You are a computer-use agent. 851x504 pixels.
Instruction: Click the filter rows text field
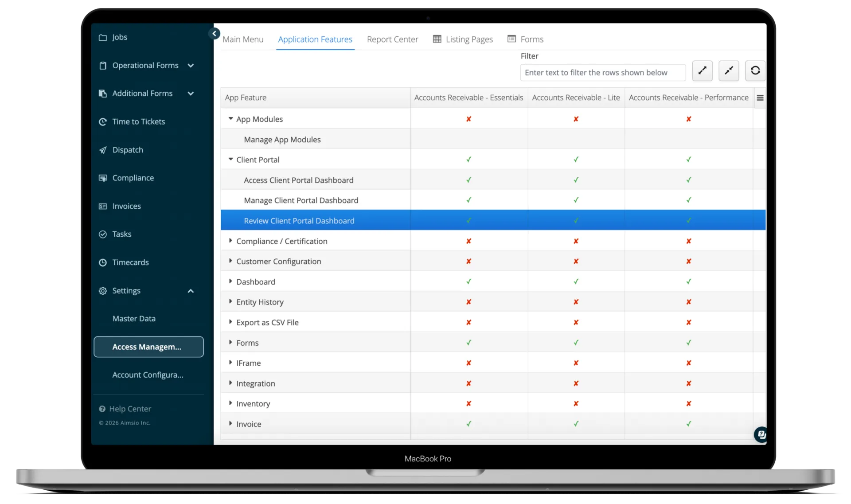(x=603, y=73)
